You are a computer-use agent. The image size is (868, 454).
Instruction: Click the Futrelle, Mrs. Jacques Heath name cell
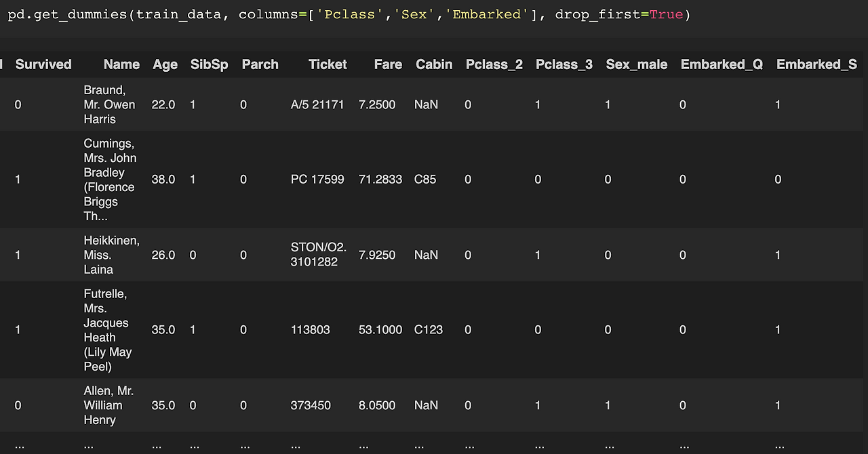coord(108,330)
